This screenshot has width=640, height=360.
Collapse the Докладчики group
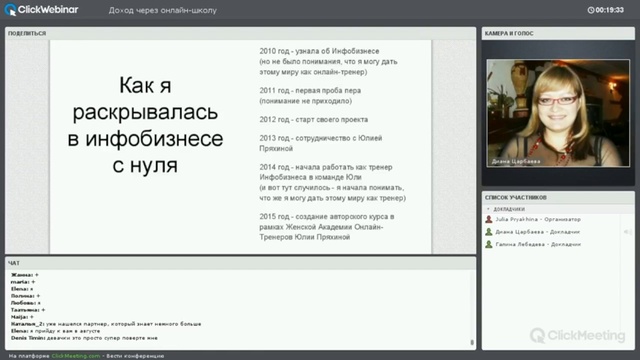point(488,209)
